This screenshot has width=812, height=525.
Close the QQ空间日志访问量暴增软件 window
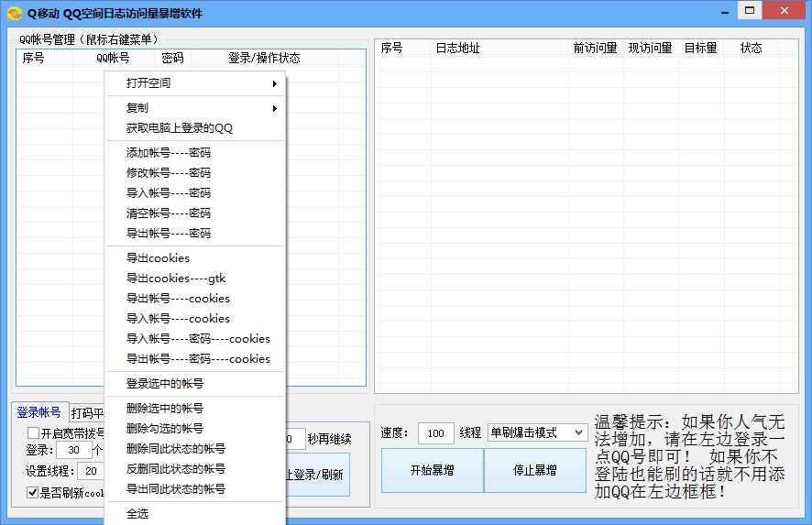coord(784,10)
